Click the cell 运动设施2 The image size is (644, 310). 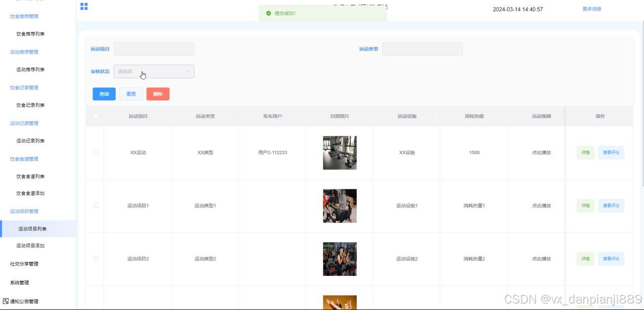tap(407, 259)
